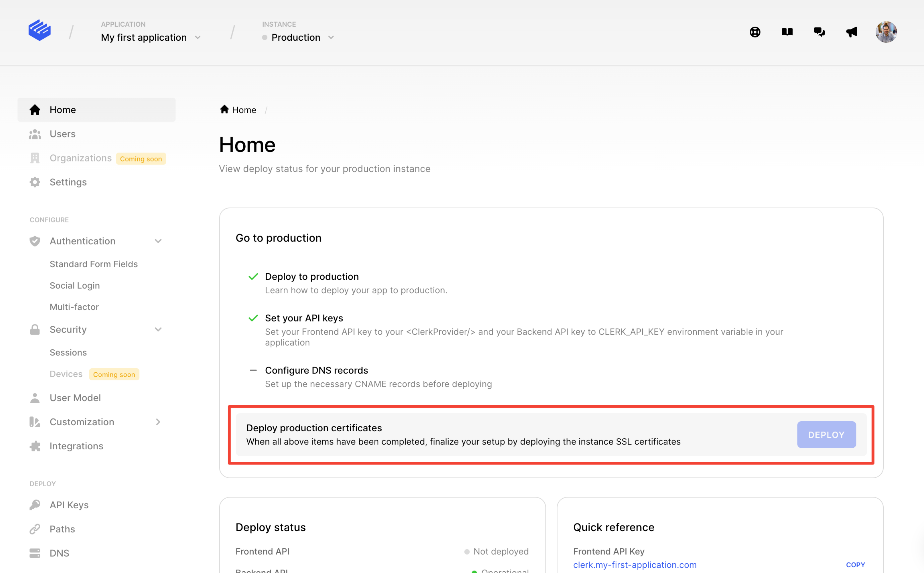The width and height of the screenshot is (924, 573).
Task: Expand the Customization section chevron
Action: coord(158,422)
